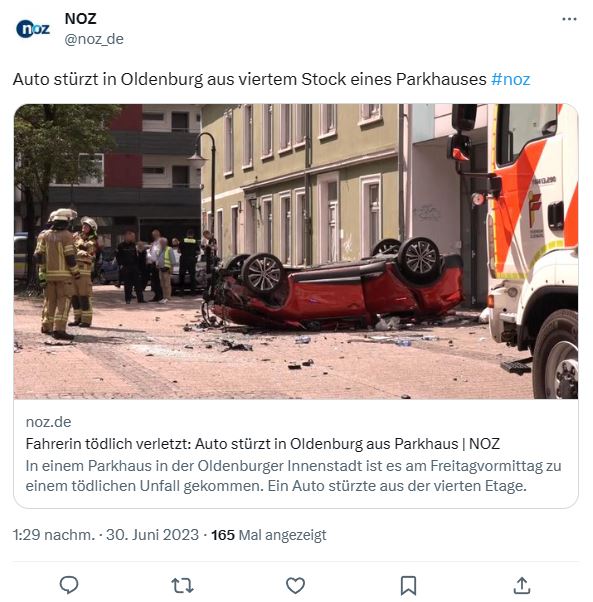Screen dimensions: 593x602
Task: Open the #noz hashtag
Action: (x=510, y=79)
